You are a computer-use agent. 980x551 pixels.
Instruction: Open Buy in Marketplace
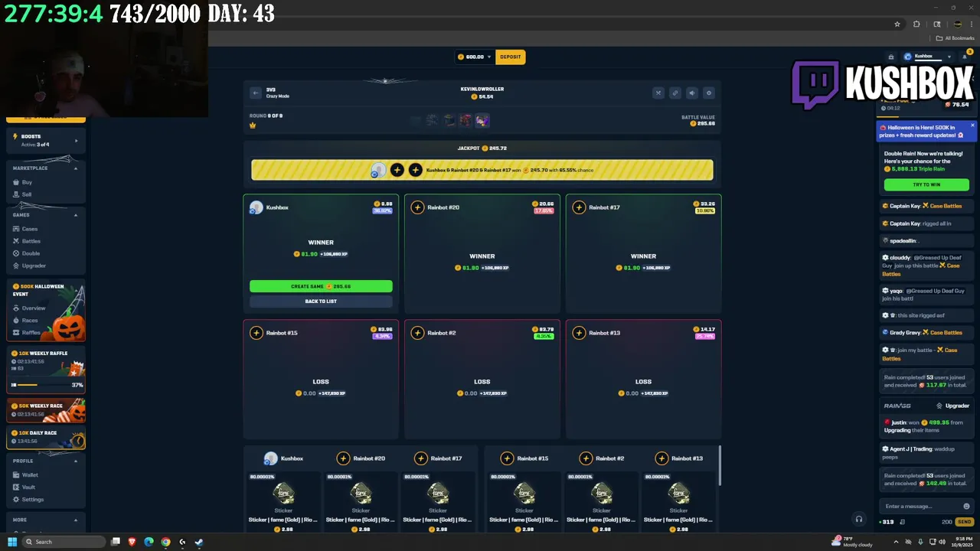click(27, 182)
